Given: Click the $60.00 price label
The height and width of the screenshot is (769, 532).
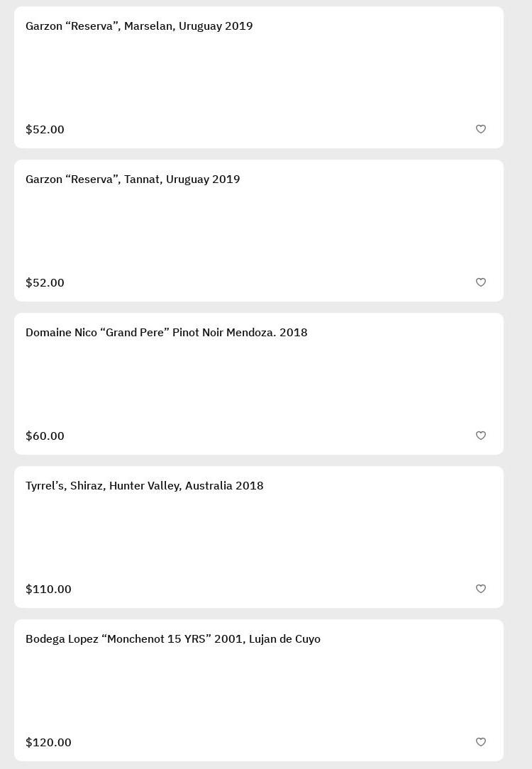Looking at the screenshot, I should 45,436.
